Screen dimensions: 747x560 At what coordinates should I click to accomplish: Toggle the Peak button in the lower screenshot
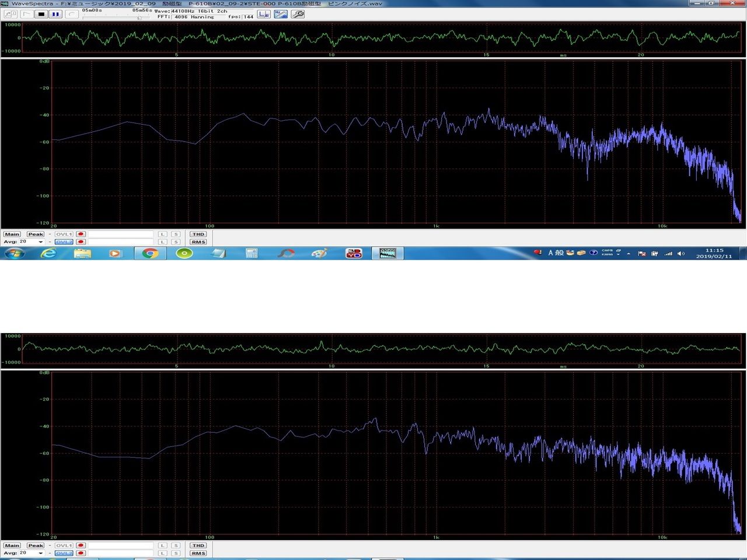pos(36,546)
